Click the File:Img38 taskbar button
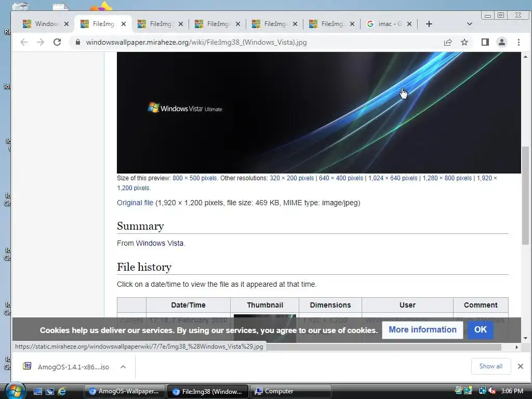Image resolution: width=532 pixels, height=399 pixels. click(208, 391)
